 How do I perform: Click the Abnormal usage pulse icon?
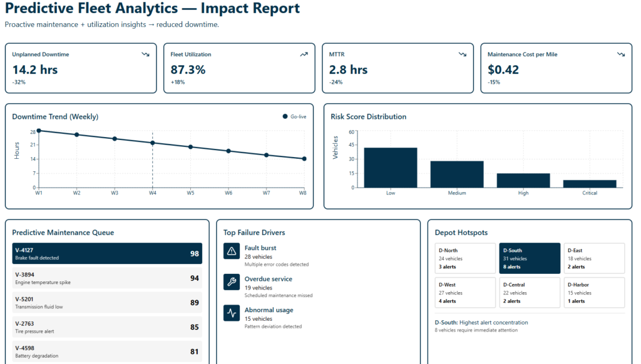(232, 313)
